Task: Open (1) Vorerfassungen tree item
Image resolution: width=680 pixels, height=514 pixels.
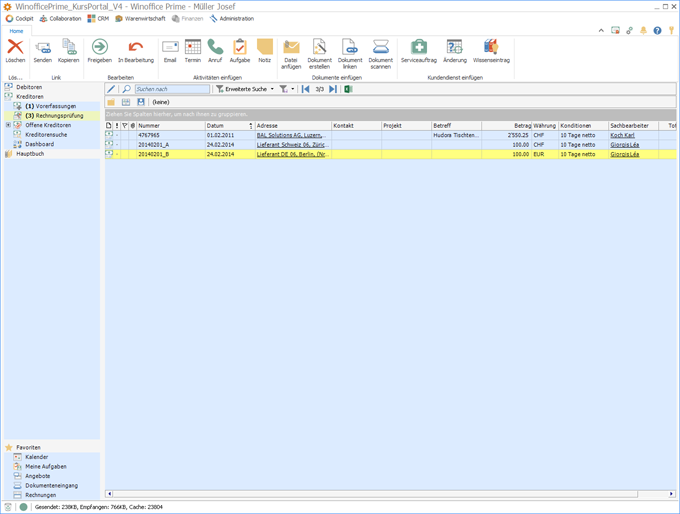Action: (x=50, y=106)
